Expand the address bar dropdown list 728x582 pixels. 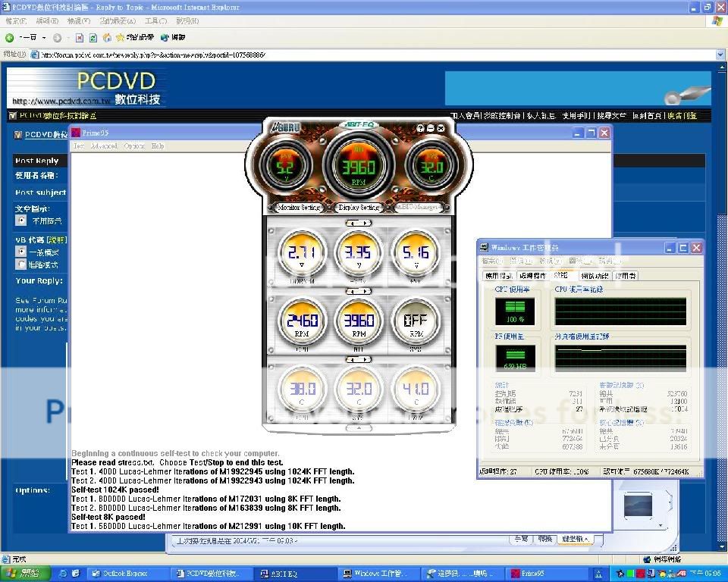[x=720, y=55]
